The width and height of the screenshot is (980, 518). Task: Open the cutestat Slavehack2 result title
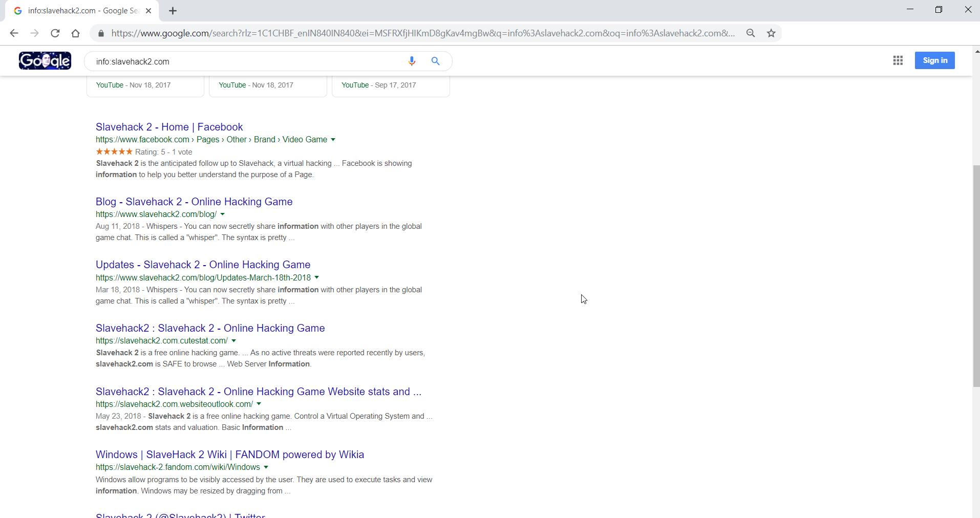pyautogui.click(x=210, y=328)
